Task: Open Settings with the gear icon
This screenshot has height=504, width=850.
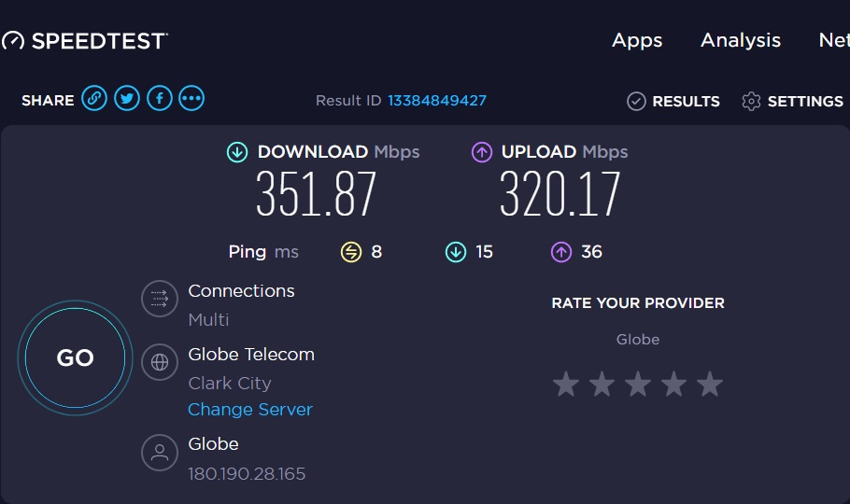Action: 751,102
